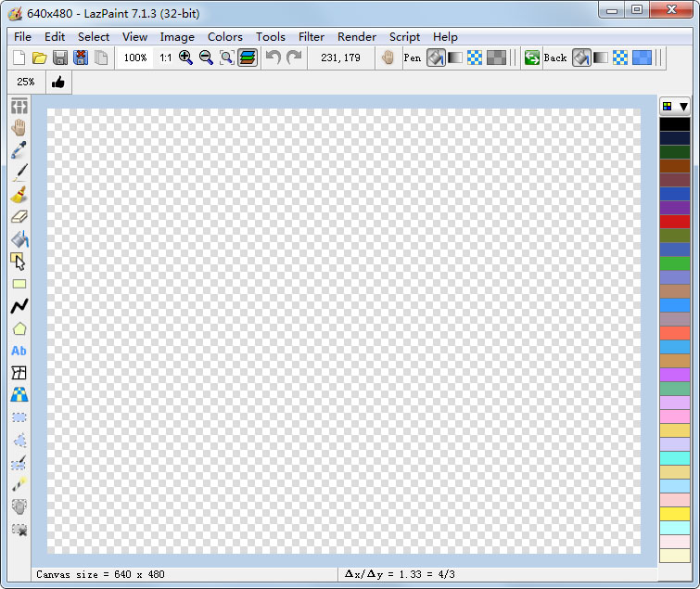
Task: Set Pen fill to gradient
Action: [x=455, y=58]
